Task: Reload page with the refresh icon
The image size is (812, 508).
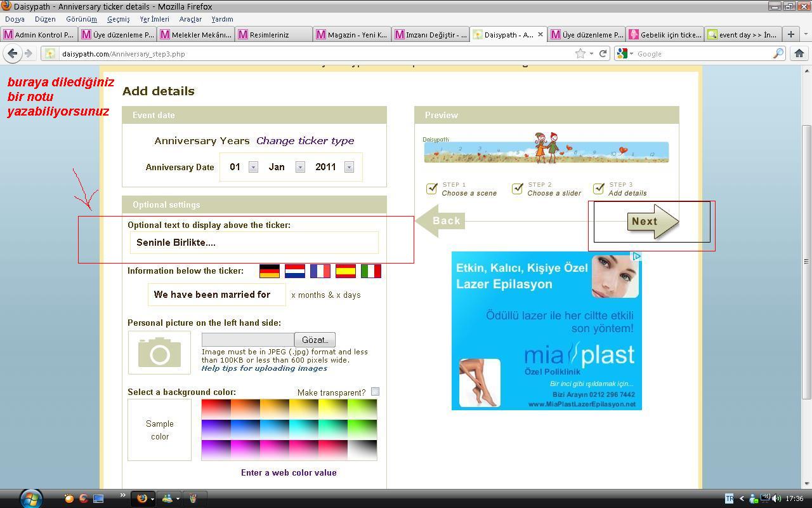Action: (x=603, y=54)
